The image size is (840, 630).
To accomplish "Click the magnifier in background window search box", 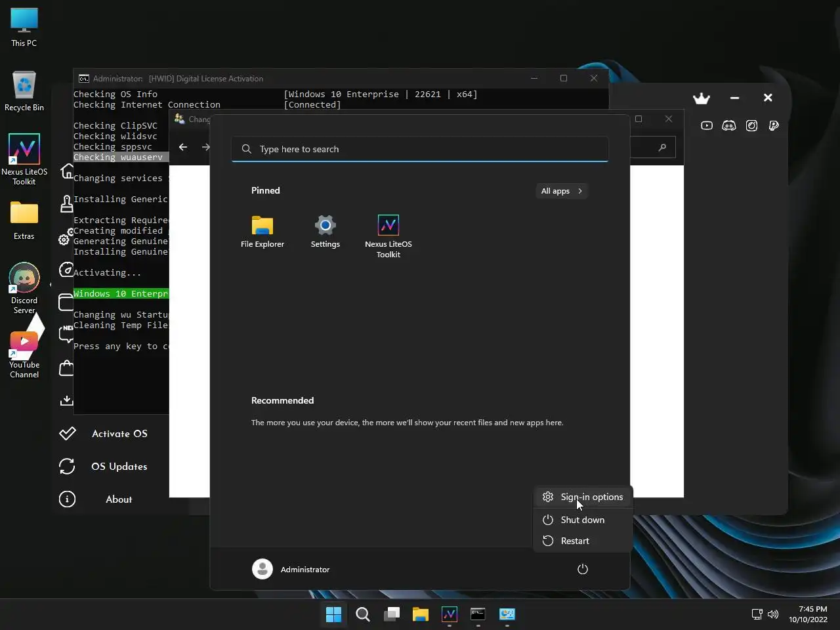I will click(x=662, y=148).
